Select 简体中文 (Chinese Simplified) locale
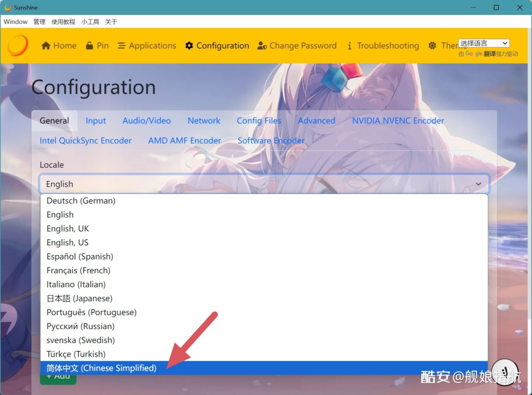The width and height of the screenshot is (532, 395). point(264,368)
